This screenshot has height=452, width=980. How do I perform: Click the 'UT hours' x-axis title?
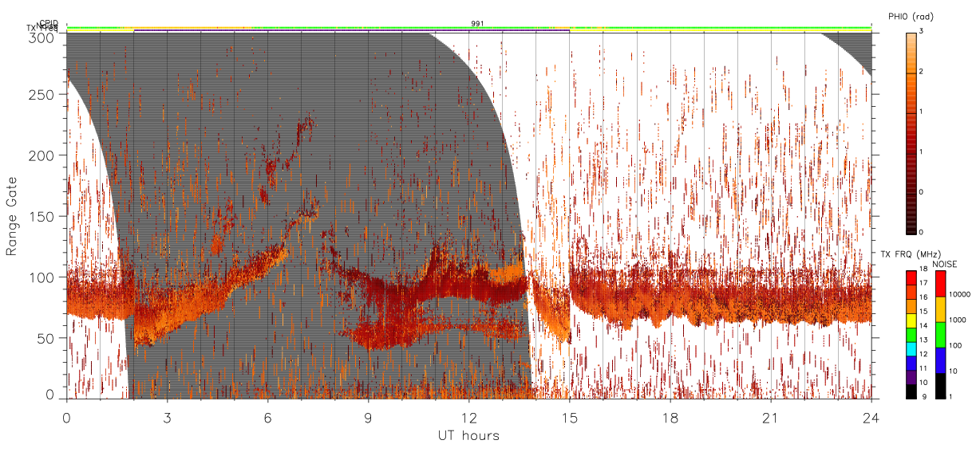468,435
